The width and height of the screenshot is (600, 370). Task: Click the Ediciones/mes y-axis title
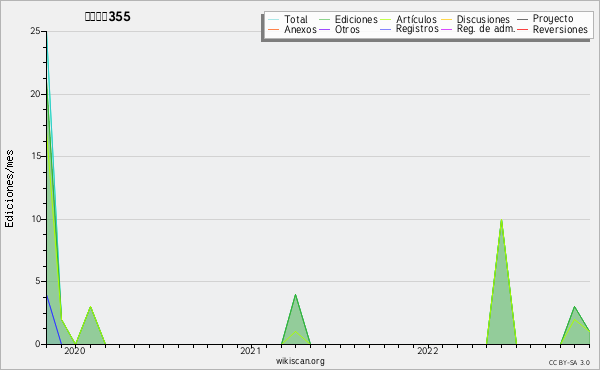[x=9, y=189]
